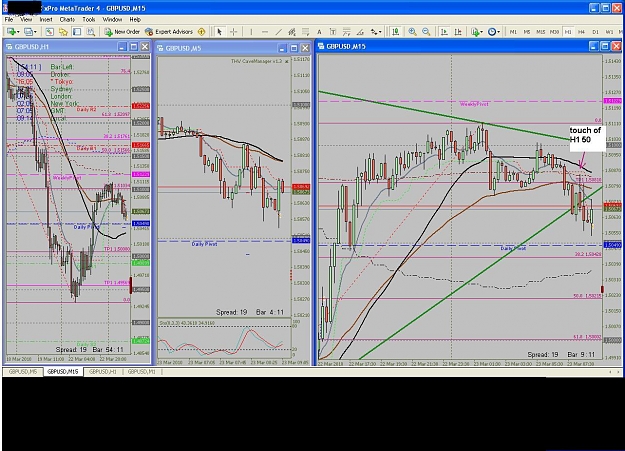The height and width of the screenshot is (451, 625).
Task: Select the Candlesticks chart type icon
Action: click(x=395, y=32)
